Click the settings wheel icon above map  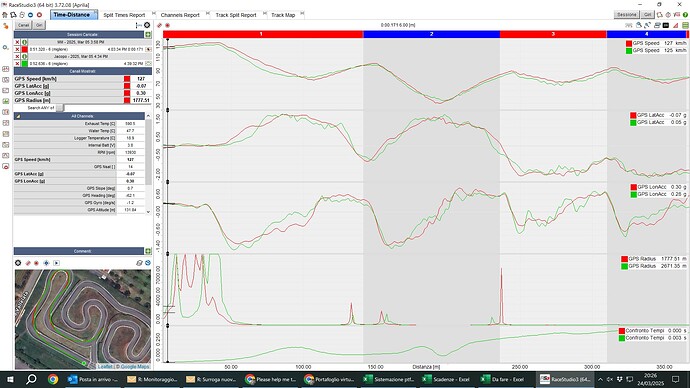click(18, 263)
